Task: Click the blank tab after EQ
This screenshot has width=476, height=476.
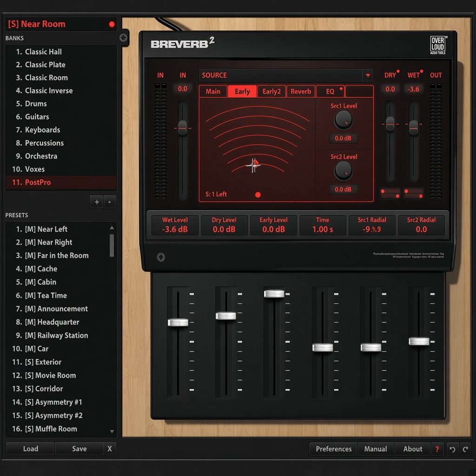Action: tap(359, 92)
